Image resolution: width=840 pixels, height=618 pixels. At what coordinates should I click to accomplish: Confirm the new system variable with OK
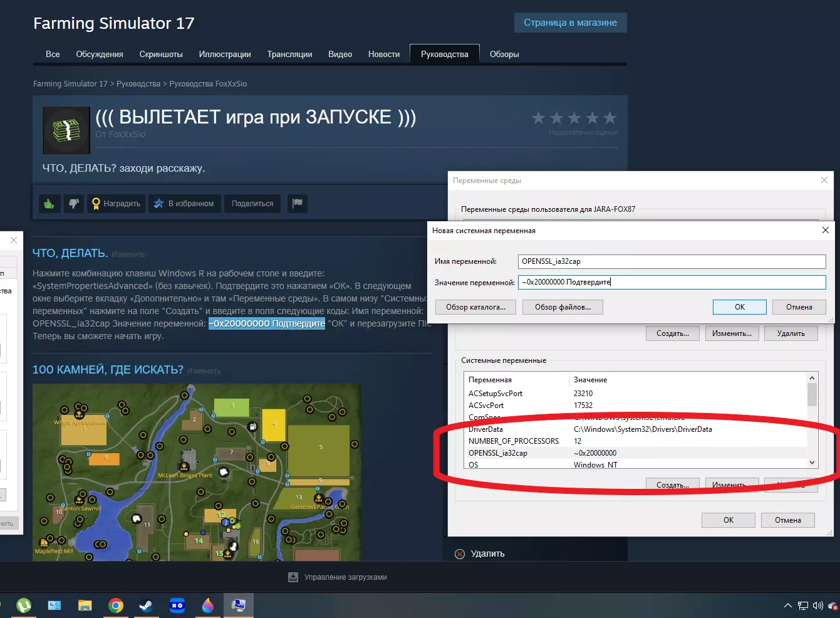(740, 307)
